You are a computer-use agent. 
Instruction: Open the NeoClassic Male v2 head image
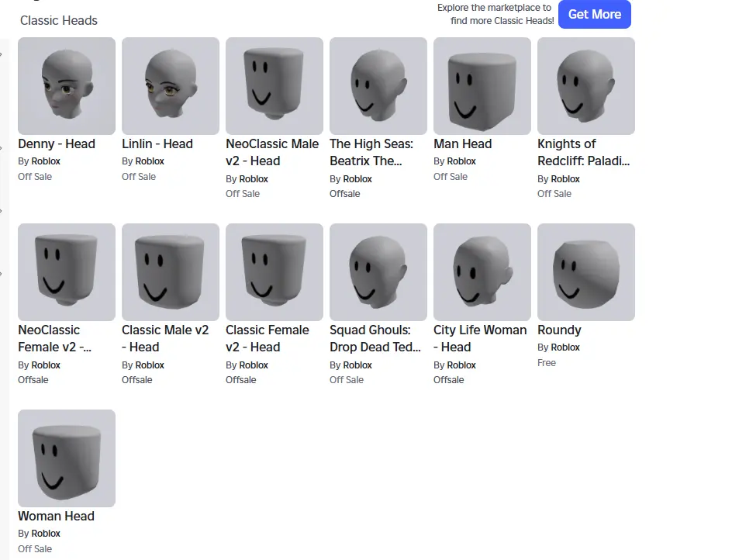tap(274, 86)
